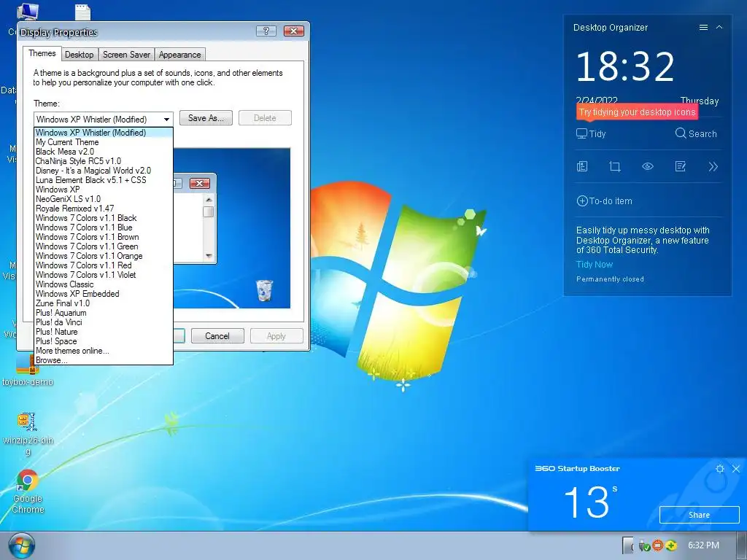Click the Tidy monitor icon

(581, 134)
